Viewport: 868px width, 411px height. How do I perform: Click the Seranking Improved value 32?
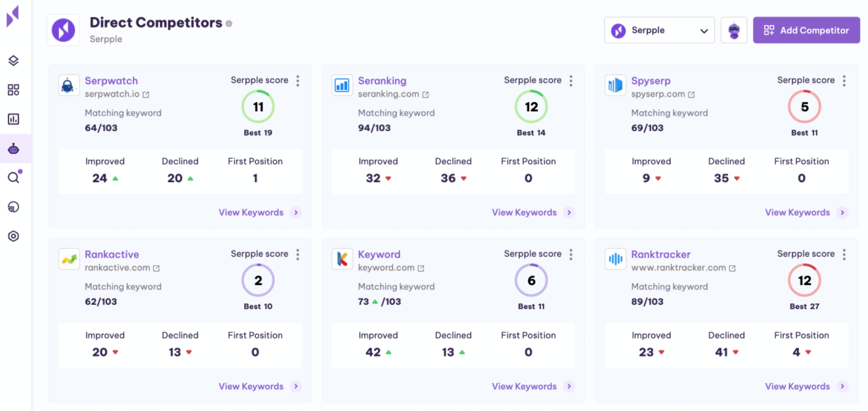tap(373, 178)
